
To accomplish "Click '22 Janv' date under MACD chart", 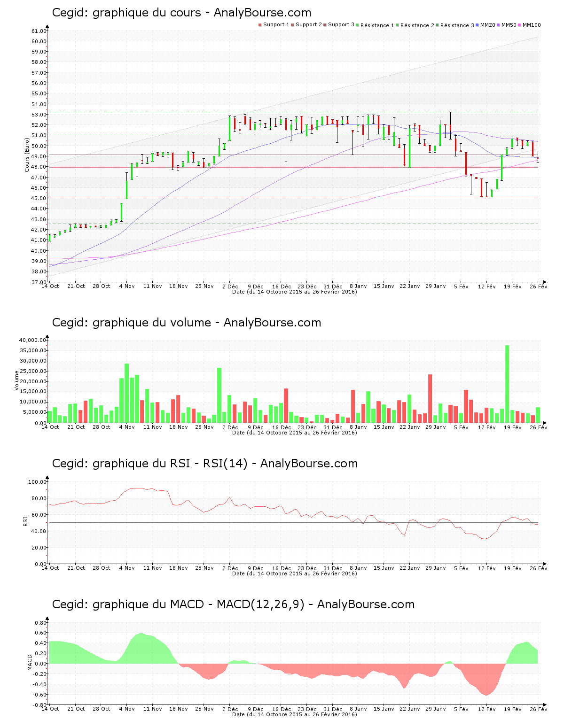I will pos(410,709).
